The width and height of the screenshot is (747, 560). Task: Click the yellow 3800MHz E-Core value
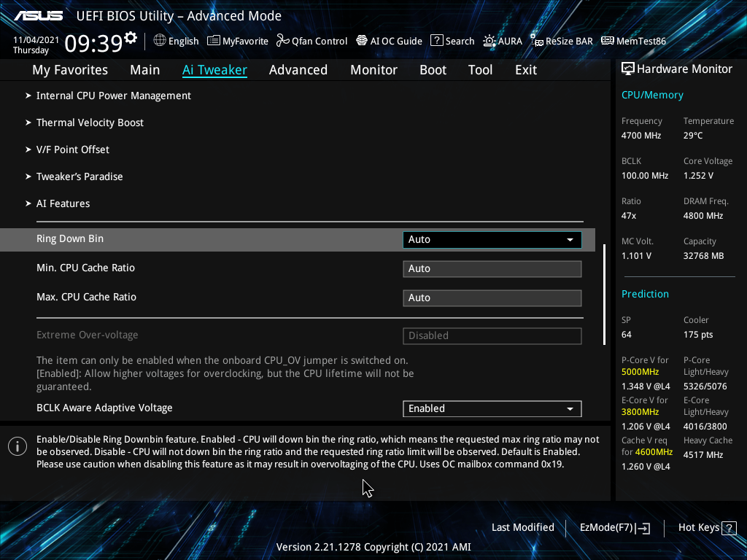(640, 412)
